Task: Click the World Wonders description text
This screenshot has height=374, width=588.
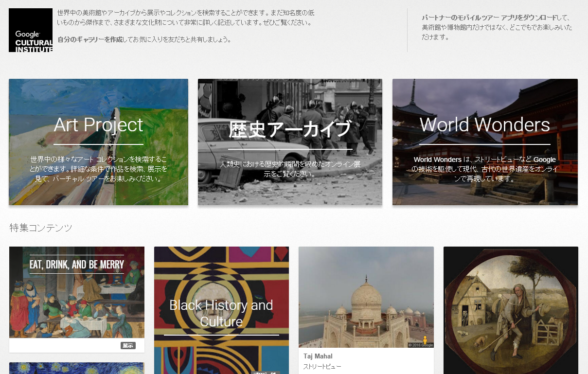Action: pyautogui.click(x=484, y=169)
